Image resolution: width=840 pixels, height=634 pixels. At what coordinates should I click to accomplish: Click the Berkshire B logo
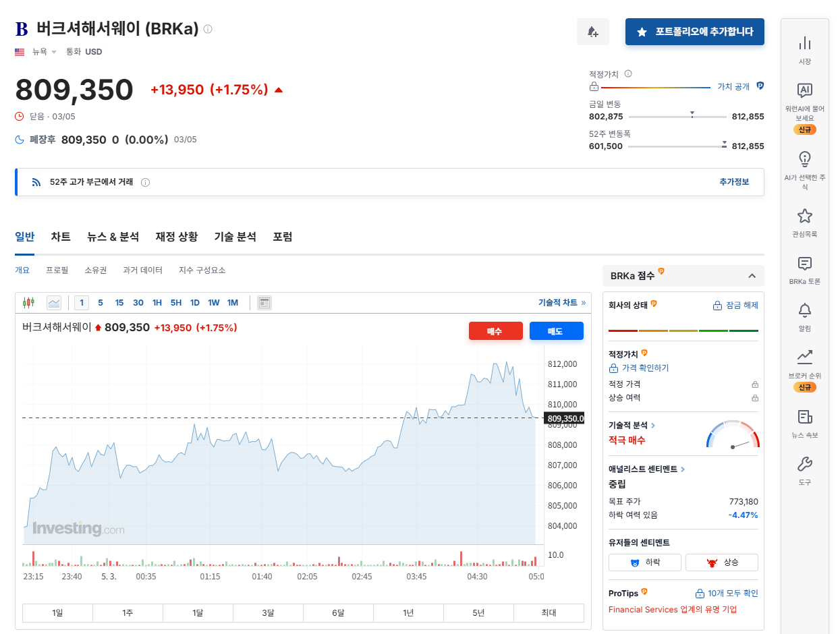pyautogui.click(x=22, y=29)
